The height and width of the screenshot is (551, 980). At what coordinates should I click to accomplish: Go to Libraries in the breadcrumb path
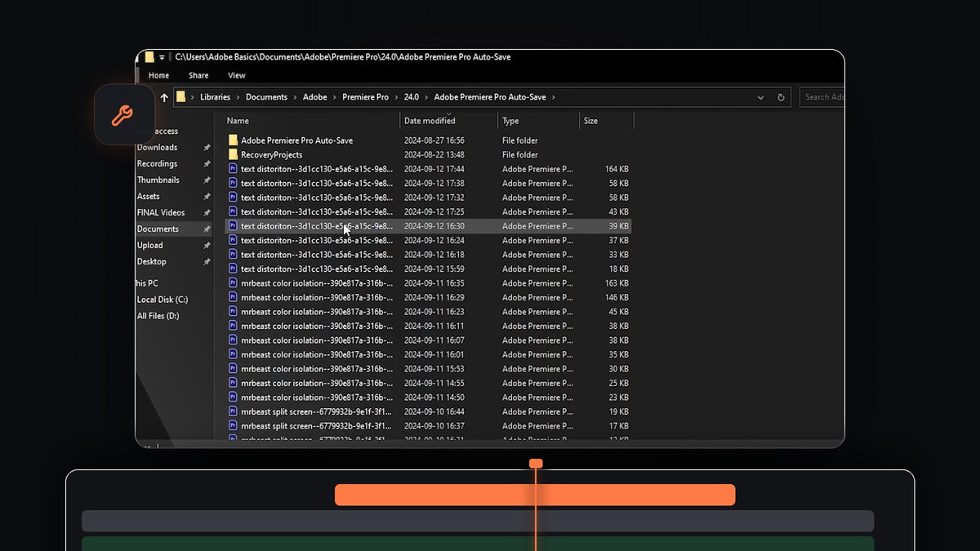[216, 97]
